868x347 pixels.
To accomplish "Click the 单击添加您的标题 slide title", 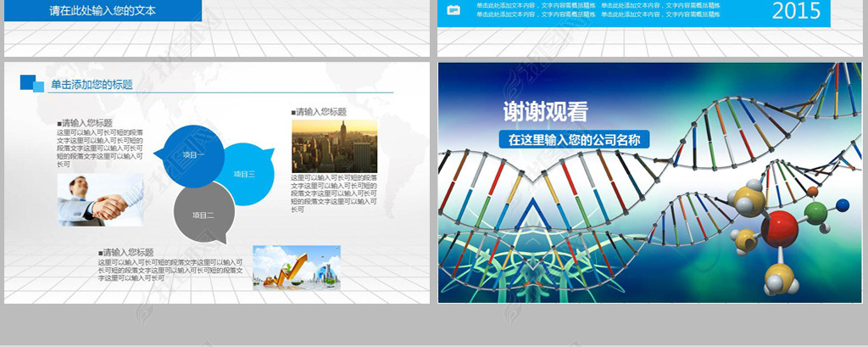I will pos(92,85).
